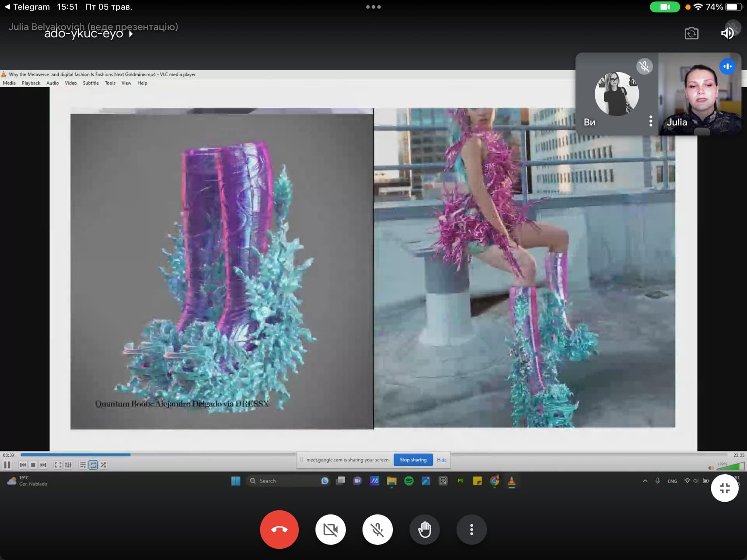Switch camera with the camera flip icon
747x560 pixels.
click(691, 34)
